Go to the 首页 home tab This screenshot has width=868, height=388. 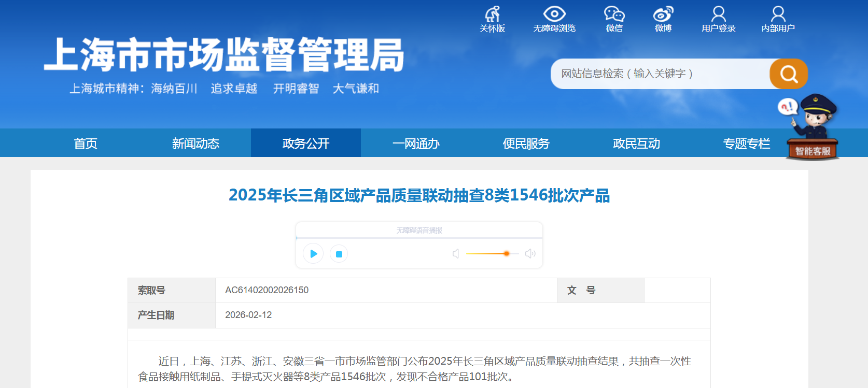tap(86, 143)
